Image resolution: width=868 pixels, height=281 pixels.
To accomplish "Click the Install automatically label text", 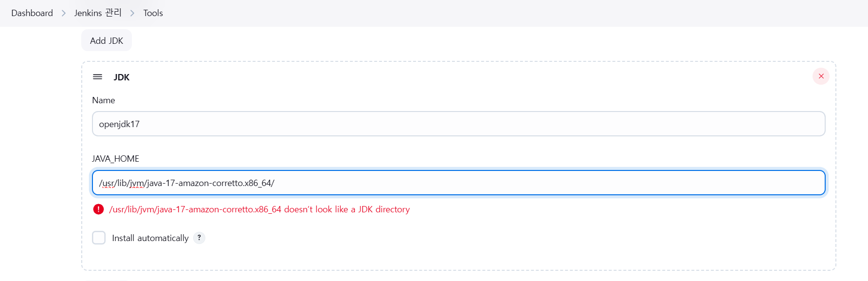I will point(150,238).
